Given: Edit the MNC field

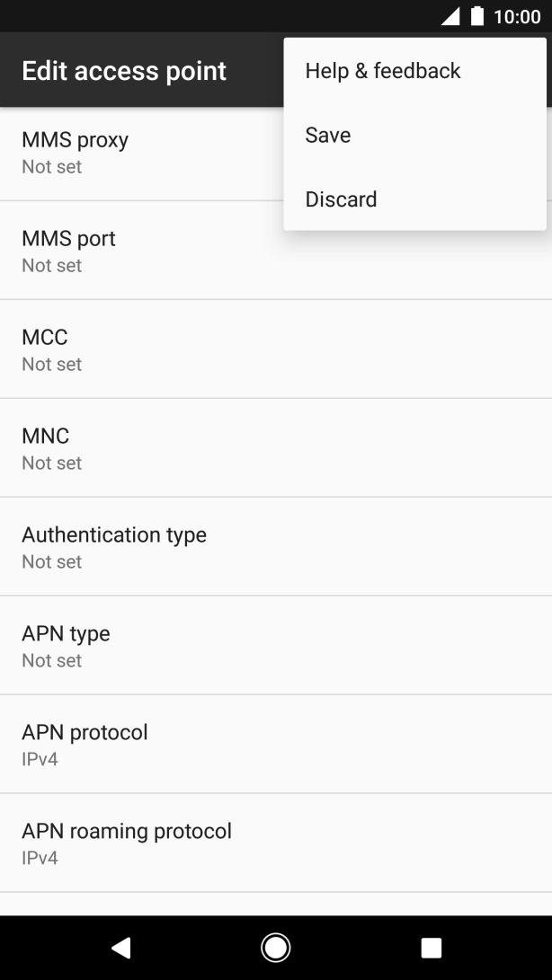Looking at the screenshot, I should coord(276,448).
